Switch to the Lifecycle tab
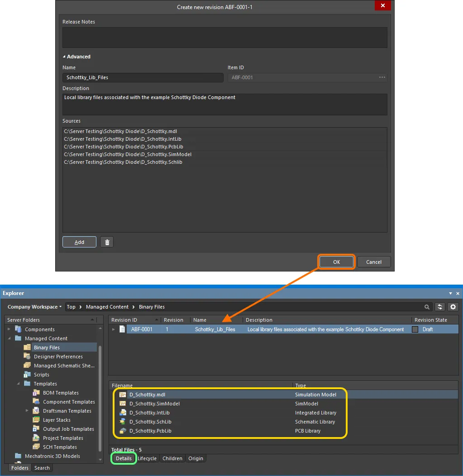Viewport: 463px width, 476px height. pyautogui.click(x=147, y=458)
